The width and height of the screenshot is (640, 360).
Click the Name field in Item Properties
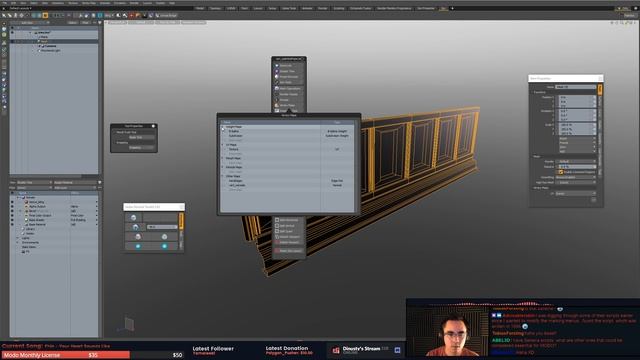point(576,87)
